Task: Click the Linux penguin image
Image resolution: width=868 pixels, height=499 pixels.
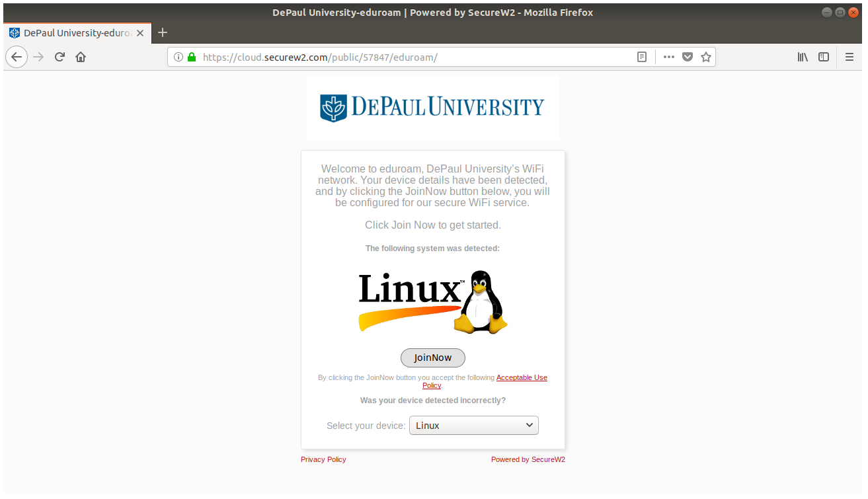Action: (x=433, y=301)
